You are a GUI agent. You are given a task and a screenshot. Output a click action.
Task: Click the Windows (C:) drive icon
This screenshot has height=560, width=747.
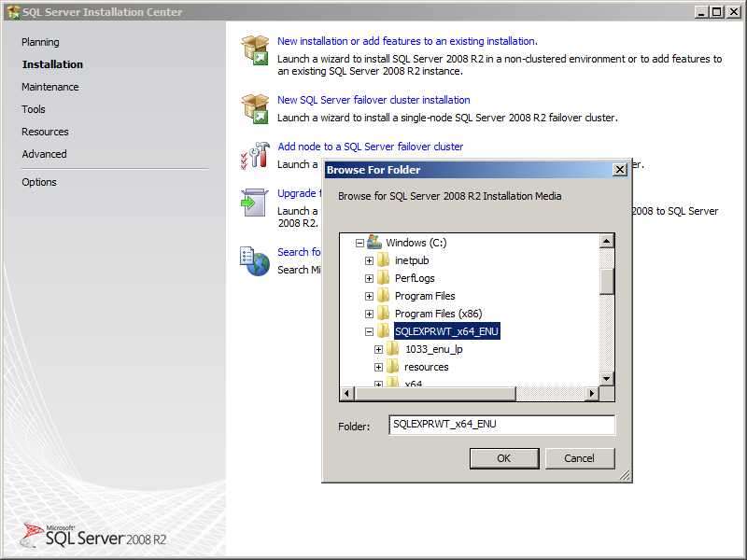pos(373,243)
